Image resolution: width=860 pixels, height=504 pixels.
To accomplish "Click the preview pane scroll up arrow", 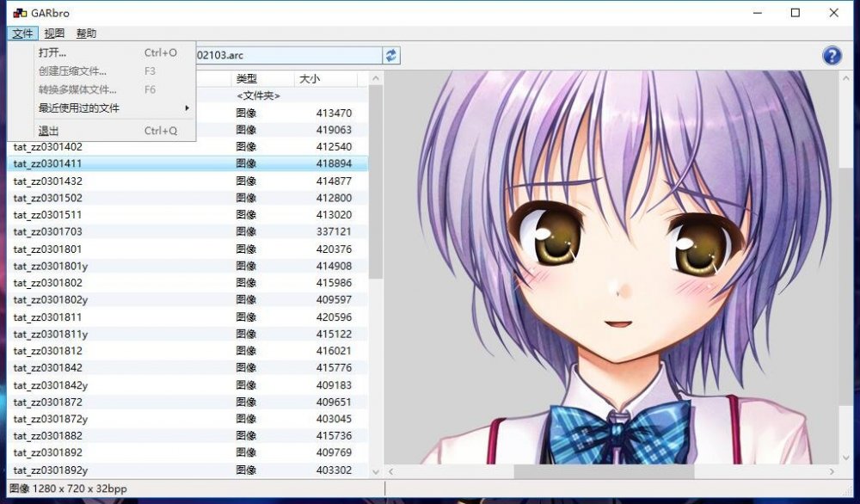I will [x=845, y=79].
